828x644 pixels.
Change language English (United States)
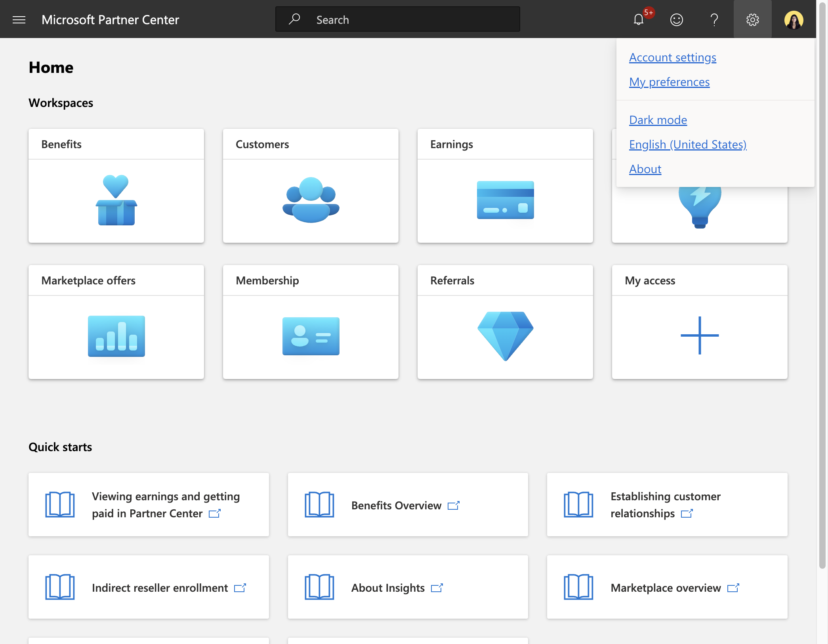coord(688,145)
